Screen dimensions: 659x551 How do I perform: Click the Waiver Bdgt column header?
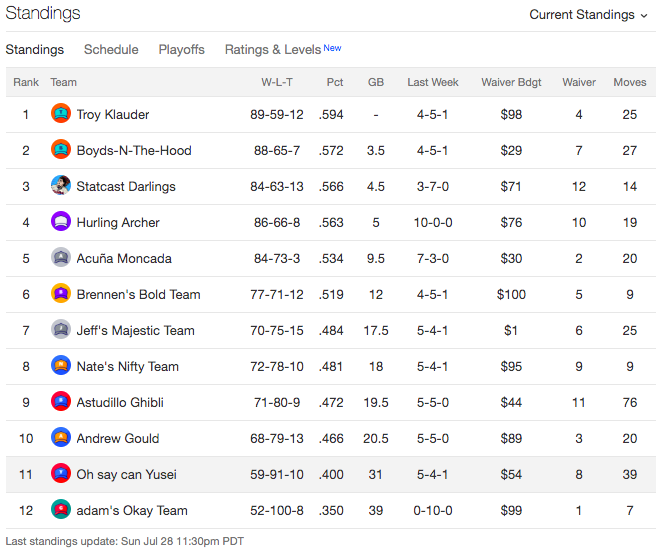point(511,82)
